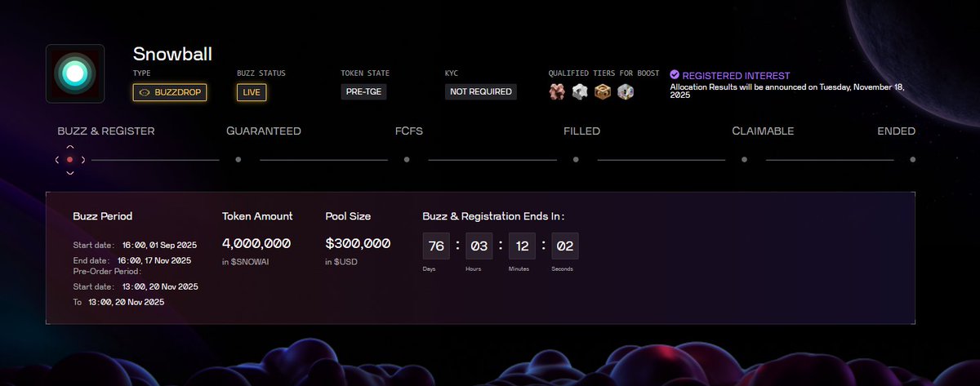Click the Registered Interest text
The height and width of the screenshot is (386, 980).
[x=736, y=75]
